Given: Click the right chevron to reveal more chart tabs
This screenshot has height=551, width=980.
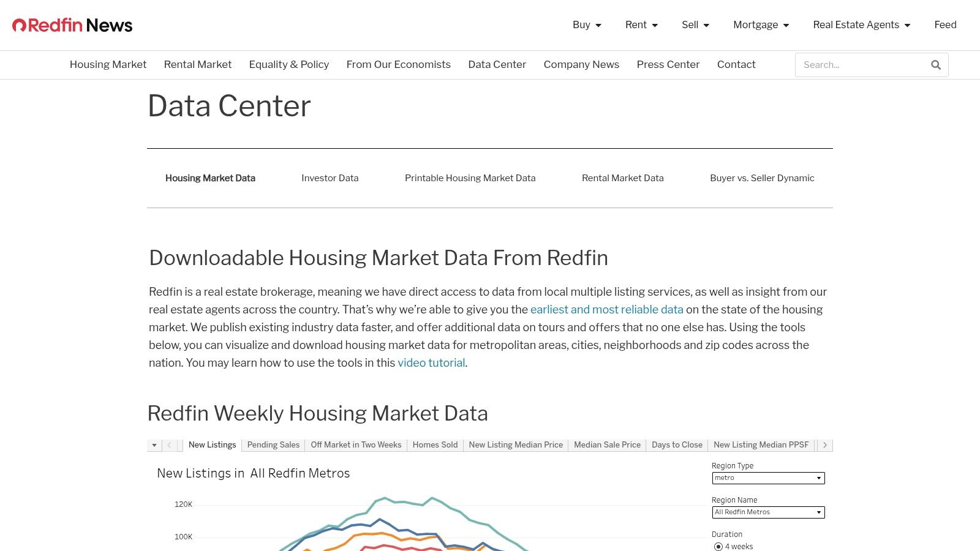Looking at the screenshot, I should tap(824, 445).
